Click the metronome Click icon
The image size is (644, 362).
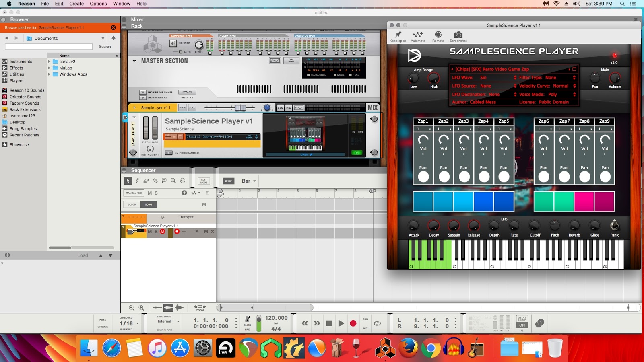click(247, 319)
